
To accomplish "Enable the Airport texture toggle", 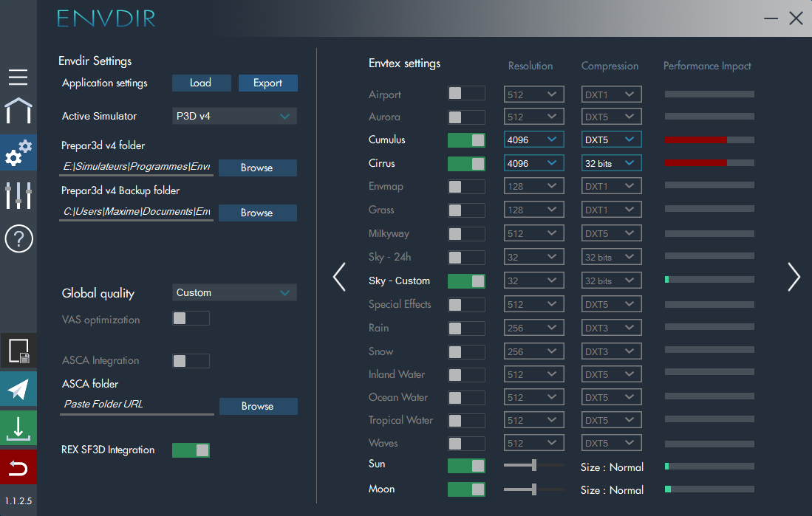I will click(466, 94).
